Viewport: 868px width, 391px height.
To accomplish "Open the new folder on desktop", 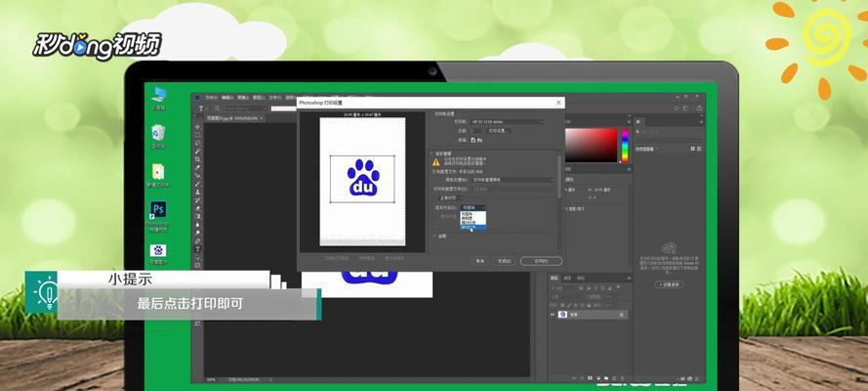I will pyautogui.click(x=159, y=176).
